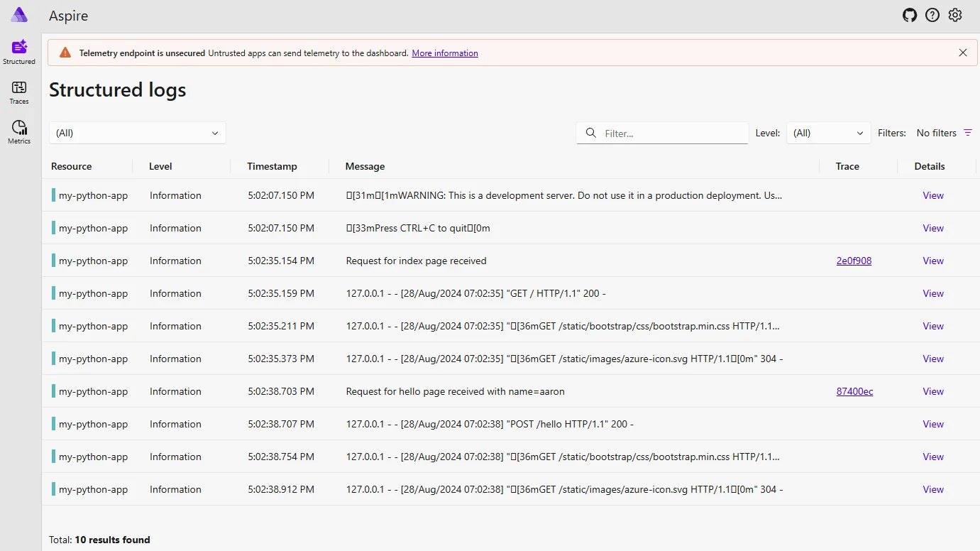Open the Traces view in the sidebar
The width and height of the screenshot is (980, 551).
click(18, 91)
